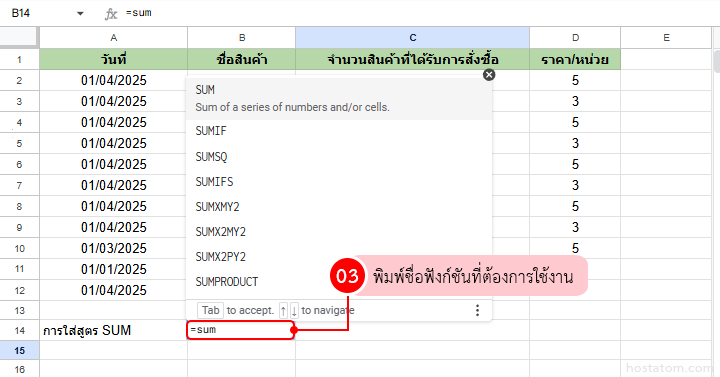Click cell การใส่สูตร SUM
This screenshot has height=377, width=720.
click(113, 331)
